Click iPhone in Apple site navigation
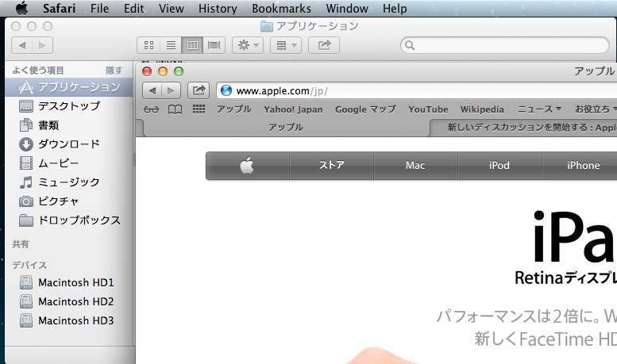Viewport: 617px width, 364px height. point(583,166)
